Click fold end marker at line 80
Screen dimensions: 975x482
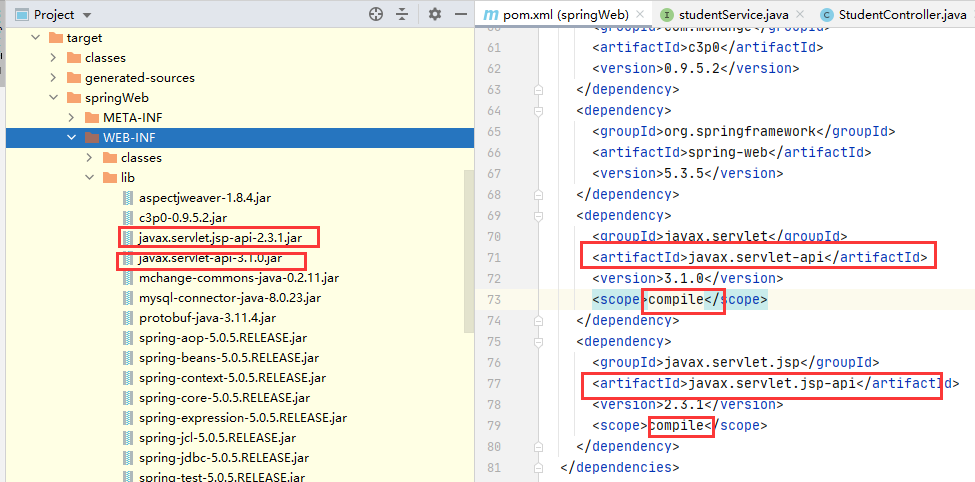tap(538, 447)
